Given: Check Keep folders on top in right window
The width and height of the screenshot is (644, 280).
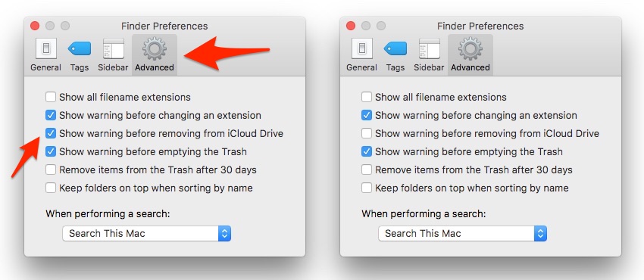Looking at the screenshot, I should coord(367,188).
